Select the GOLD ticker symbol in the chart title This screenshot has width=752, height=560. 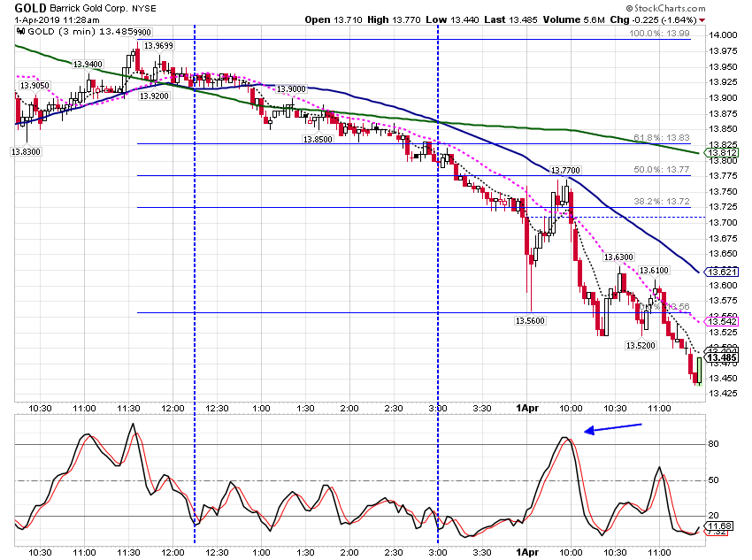point(30,8)
